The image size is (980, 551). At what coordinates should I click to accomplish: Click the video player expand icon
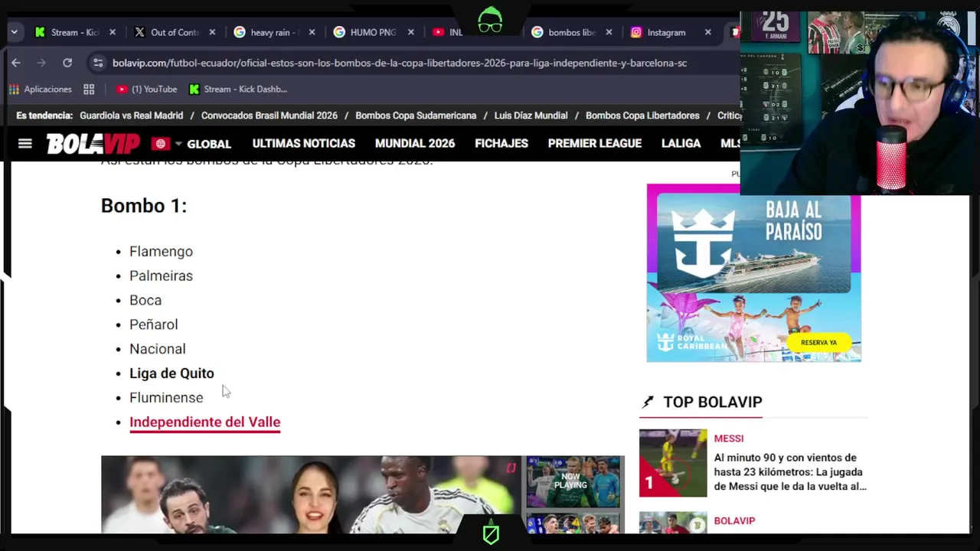click(511, 468)
